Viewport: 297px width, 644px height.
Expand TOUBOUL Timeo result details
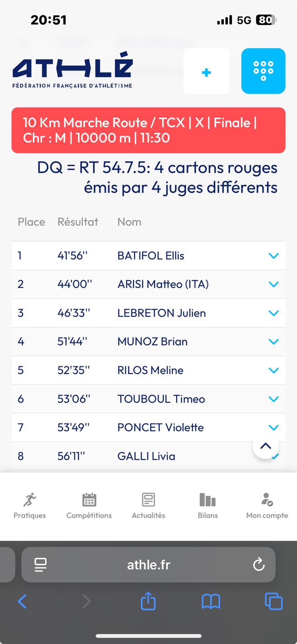[x=273, y=399]
